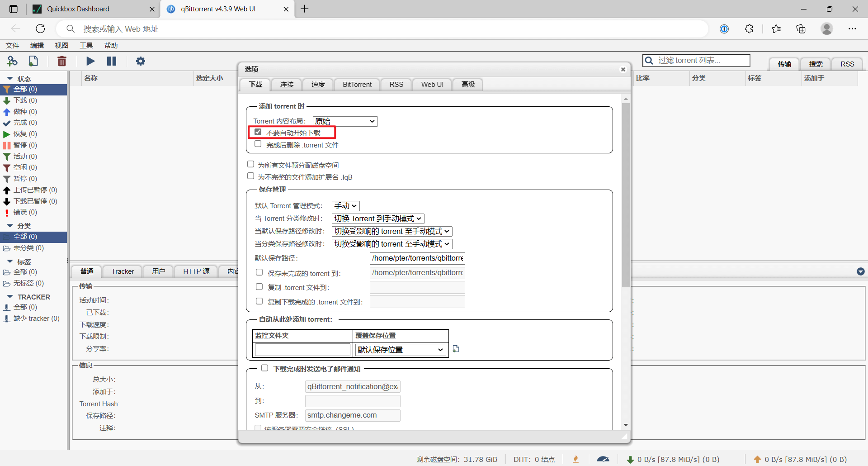868x466 pixels.
Task: Toggle alternative speed limits icon in status bar
Action: pos(603,459)
